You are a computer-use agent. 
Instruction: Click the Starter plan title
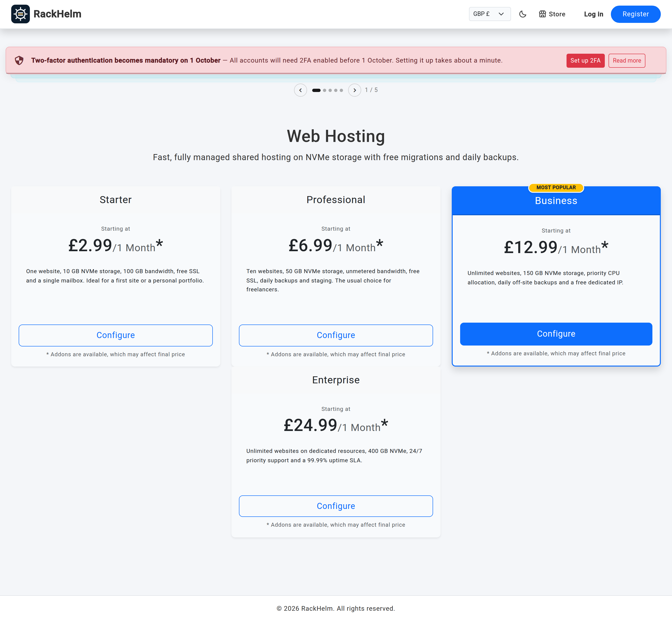(115, 200)
